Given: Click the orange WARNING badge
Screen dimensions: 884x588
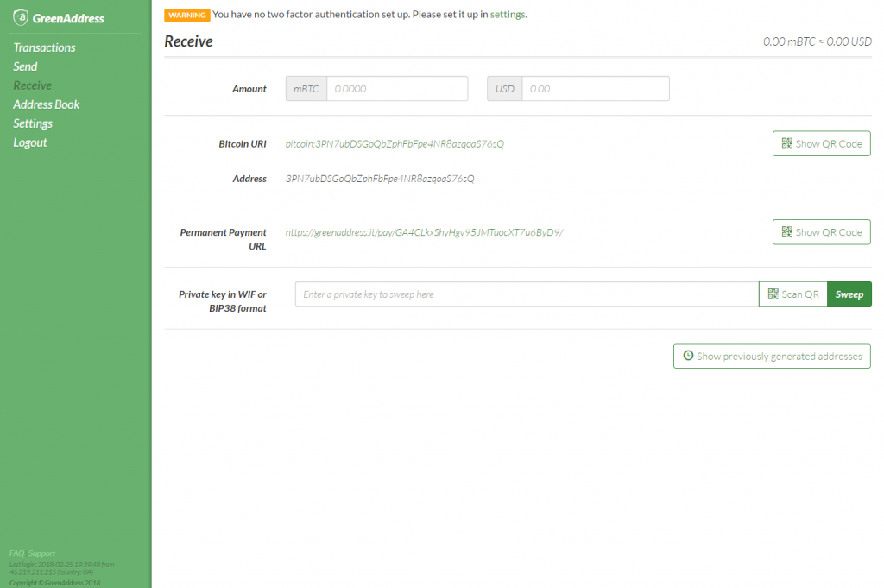Looking at the screenshot, I should point(187,16).
